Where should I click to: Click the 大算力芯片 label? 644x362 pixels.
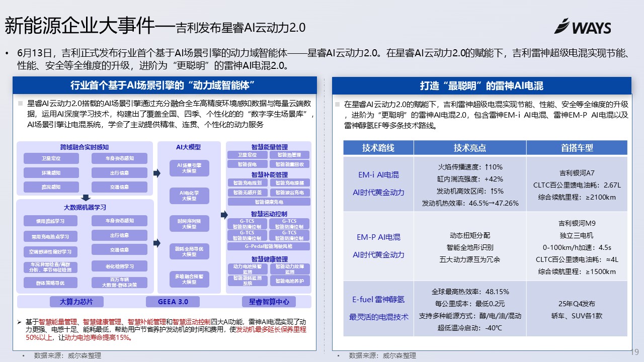pyautogui.click(x=76, y=302)
